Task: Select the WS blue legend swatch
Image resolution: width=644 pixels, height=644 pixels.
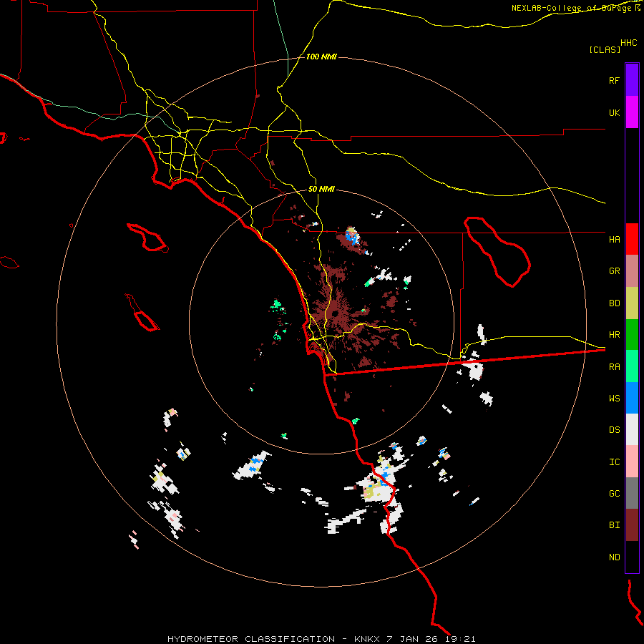Action: point(632,398)
